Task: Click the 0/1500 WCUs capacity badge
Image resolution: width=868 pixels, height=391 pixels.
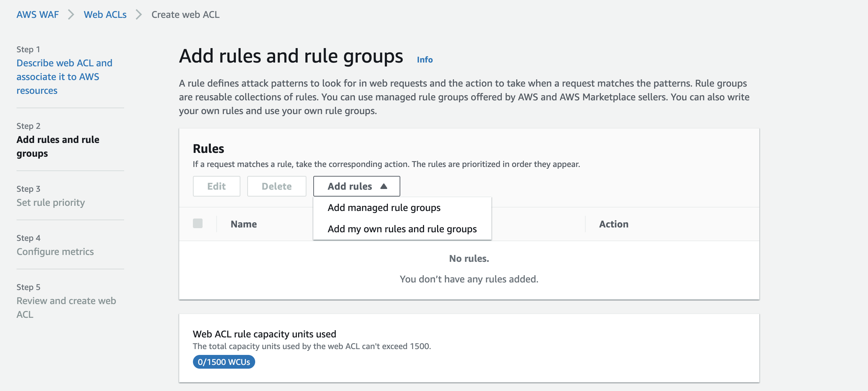Action: pos(224,362)
